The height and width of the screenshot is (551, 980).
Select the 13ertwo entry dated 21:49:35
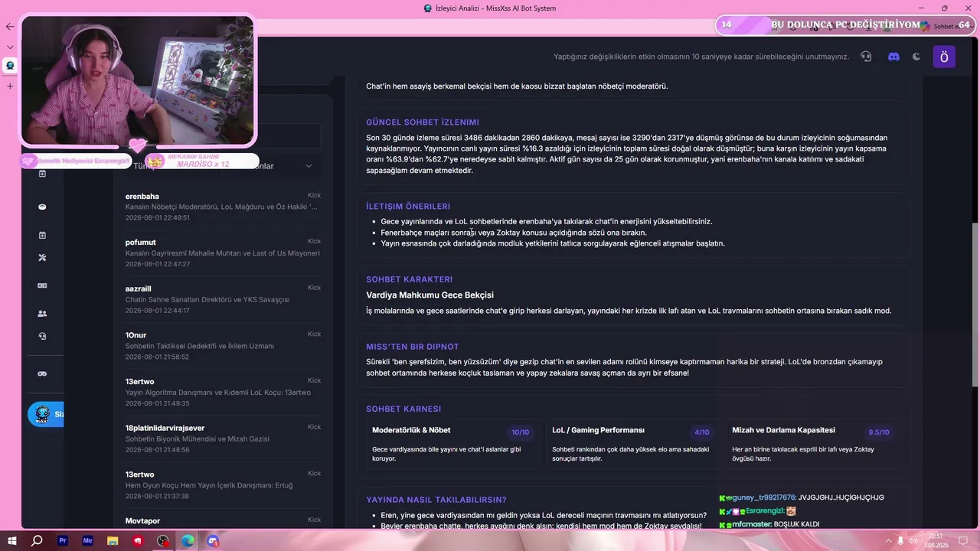coord(223,392)
